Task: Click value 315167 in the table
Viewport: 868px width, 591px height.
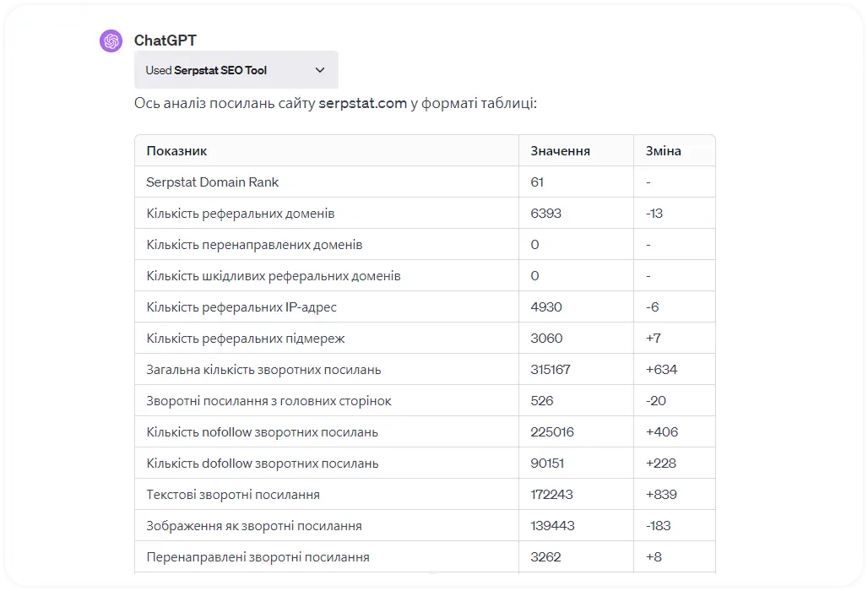Action: click(551, 370)
